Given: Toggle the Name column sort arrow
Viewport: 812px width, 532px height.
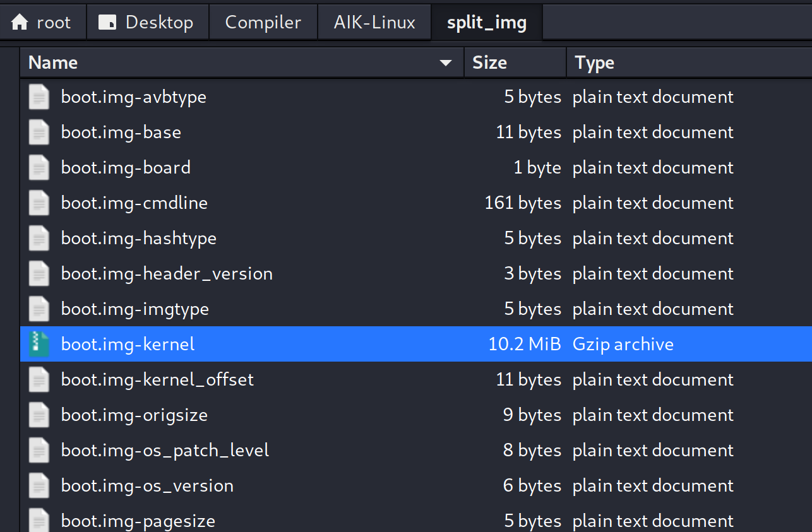Looking at the screenshot, I should pyautogui.click(x=446, y=63).
